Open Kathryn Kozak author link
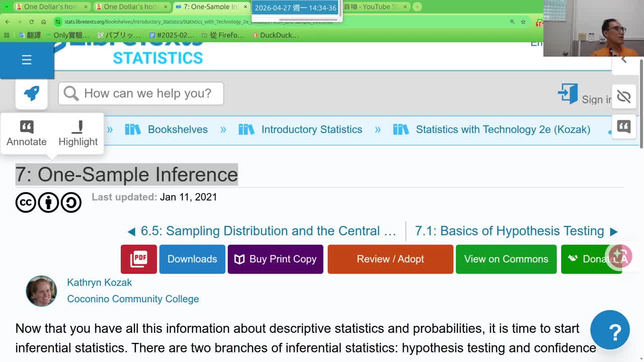 tap(100, 283)
